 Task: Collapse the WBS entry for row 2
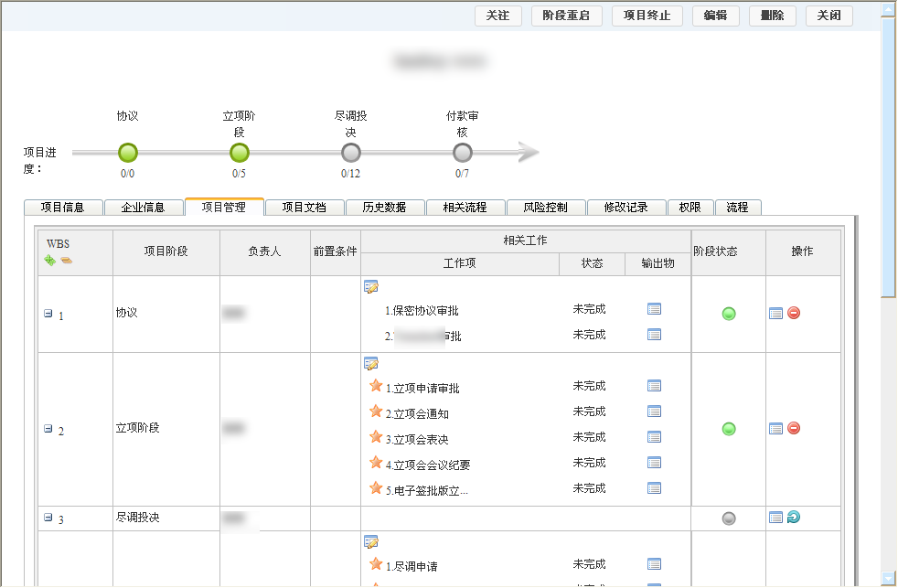47,427
